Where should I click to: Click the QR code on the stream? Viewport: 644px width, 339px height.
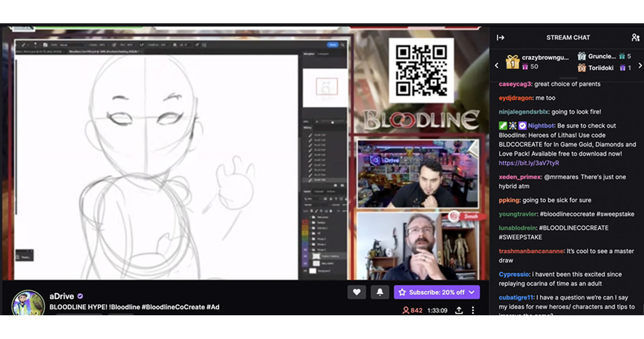pyautogui.click(x=421, y=70)
